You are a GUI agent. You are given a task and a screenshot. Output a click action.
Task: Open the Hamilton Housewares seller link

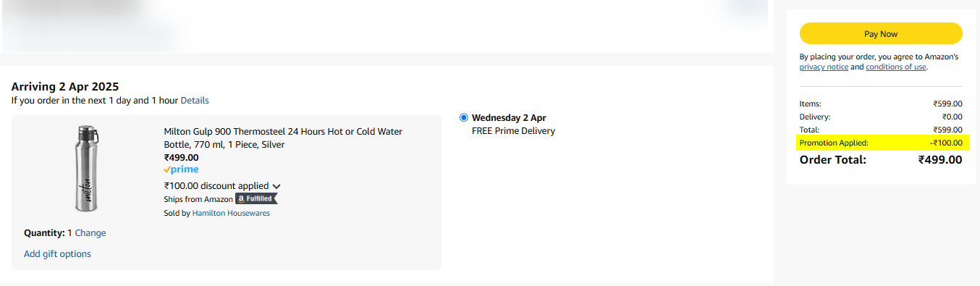pos(231,214)
